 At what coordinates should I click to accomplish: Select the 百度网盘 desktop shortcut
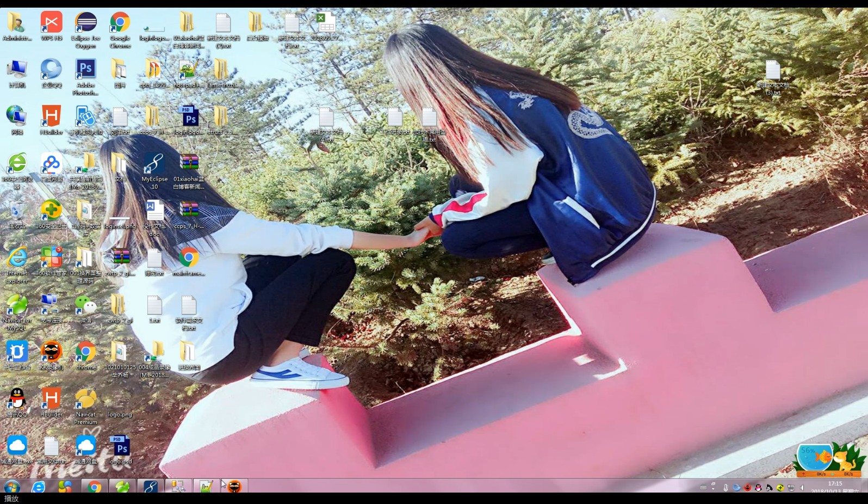(52, 167)
